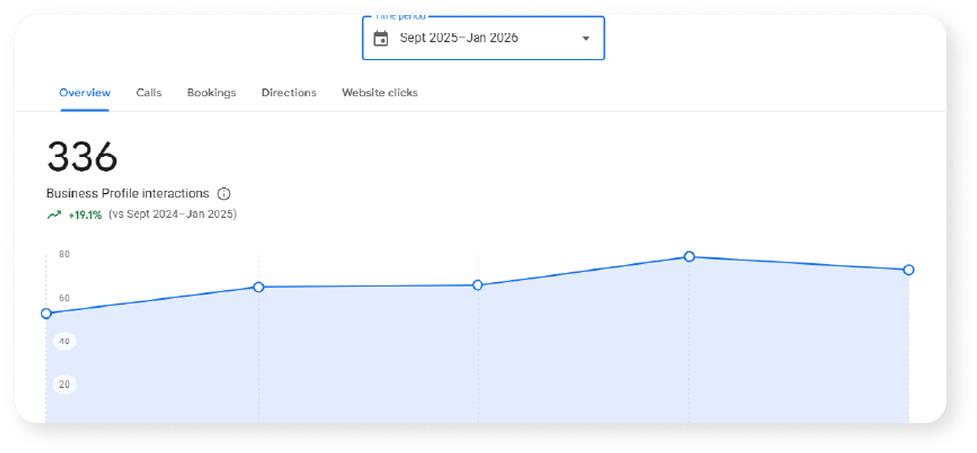Viewport: 977px width, 453px height.
Task: Click the third chart data point
Action: [x=478, y=285]
